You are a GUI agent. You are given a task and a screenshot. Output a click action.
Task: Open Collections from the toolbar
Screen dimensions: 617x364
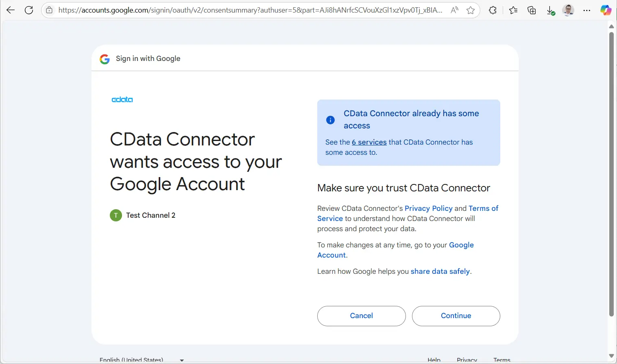point(531,10)
